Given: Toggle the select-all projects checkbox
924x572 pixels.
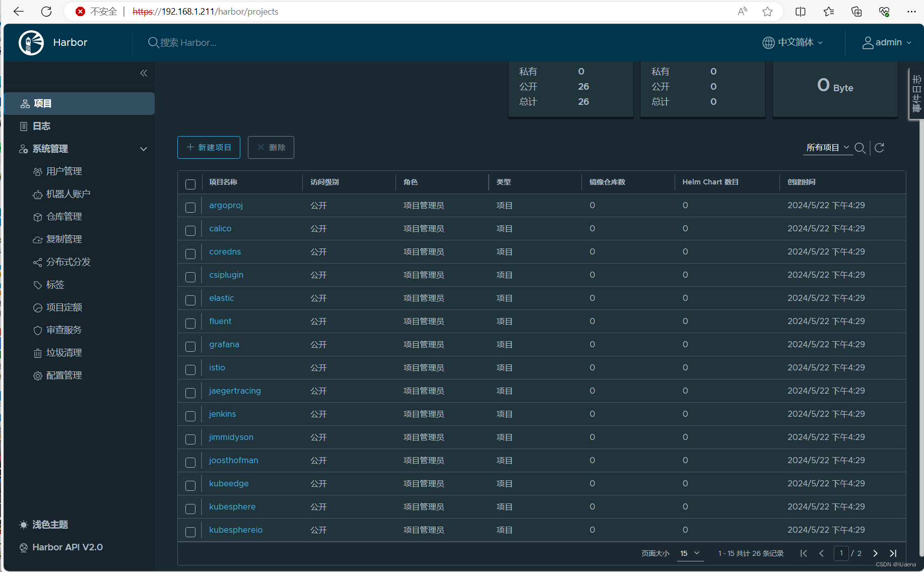Looking at the screenshot, I should tap(190, 184).
